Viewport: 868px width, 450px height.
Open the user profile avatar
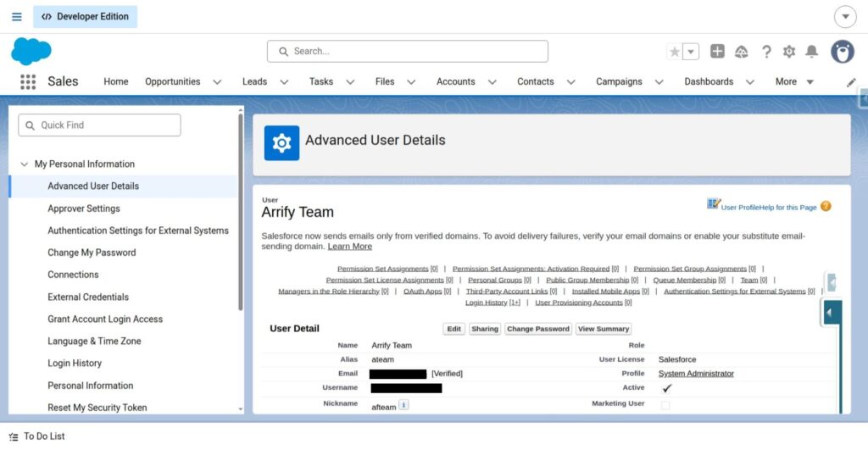[842, 52]
